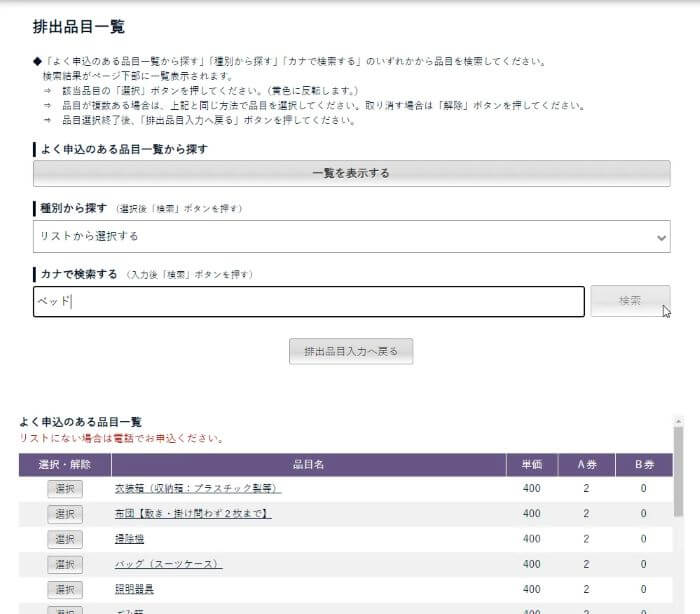Image resolution: width=700 pixels, height=614 pixels.
Task: Click the A券 value 2 in 掃除機 row
Action: (586, 539)
